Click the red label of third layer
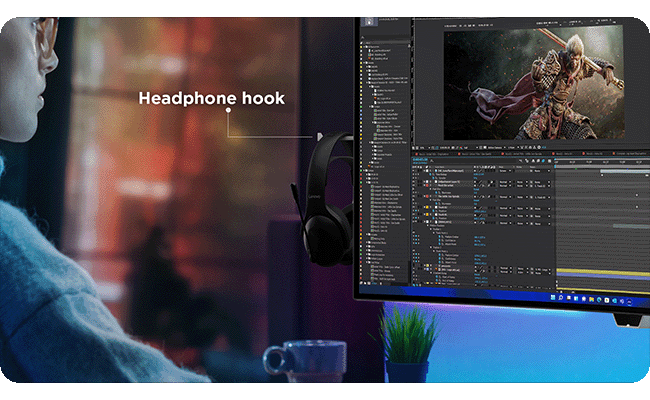 point(427,185)
